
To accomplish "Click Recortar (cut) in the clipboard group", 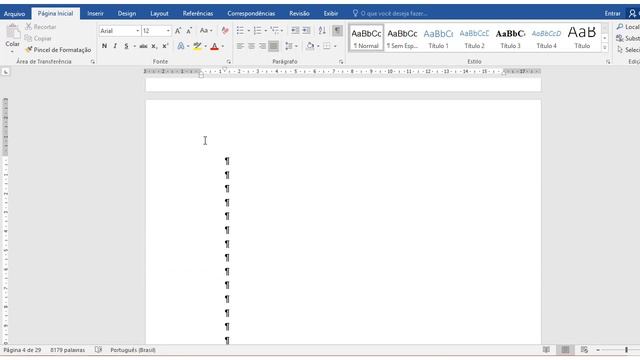I will (40, 27).
